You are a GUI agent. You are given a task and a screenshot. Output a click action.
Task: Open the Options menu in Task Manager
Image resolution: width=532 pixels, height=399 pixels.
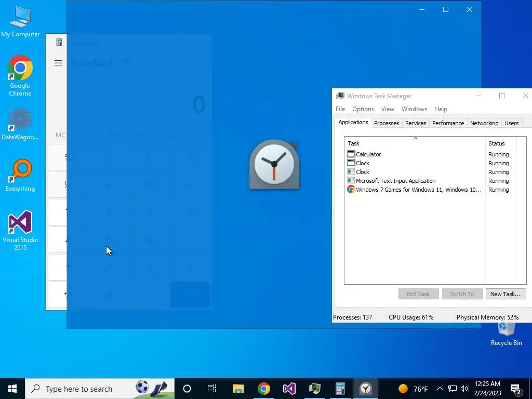pos(363,109)
